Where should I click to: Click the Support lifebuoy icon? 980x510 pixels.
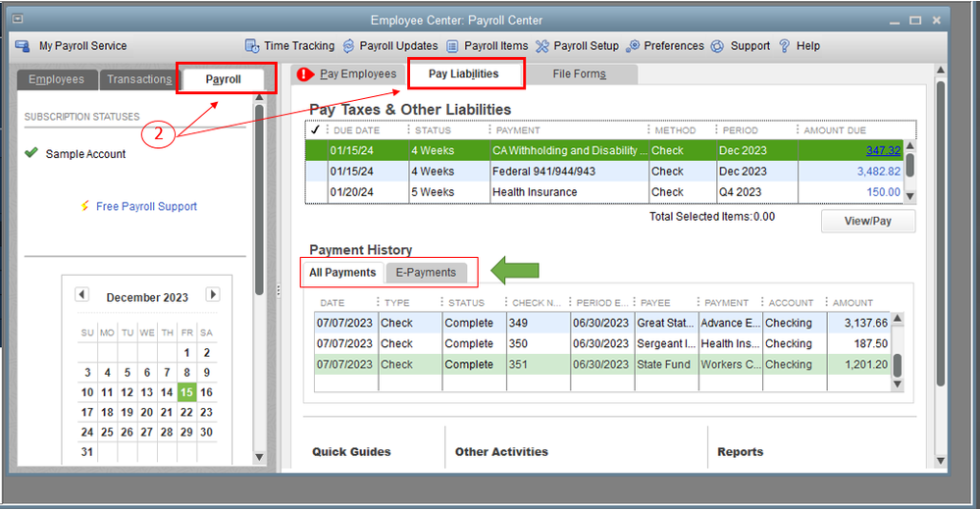tap(718, 46)
